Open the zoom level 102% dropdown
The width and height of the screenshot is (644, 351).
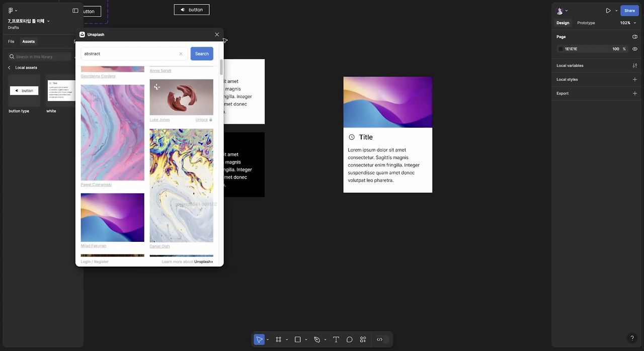point(628,23)
